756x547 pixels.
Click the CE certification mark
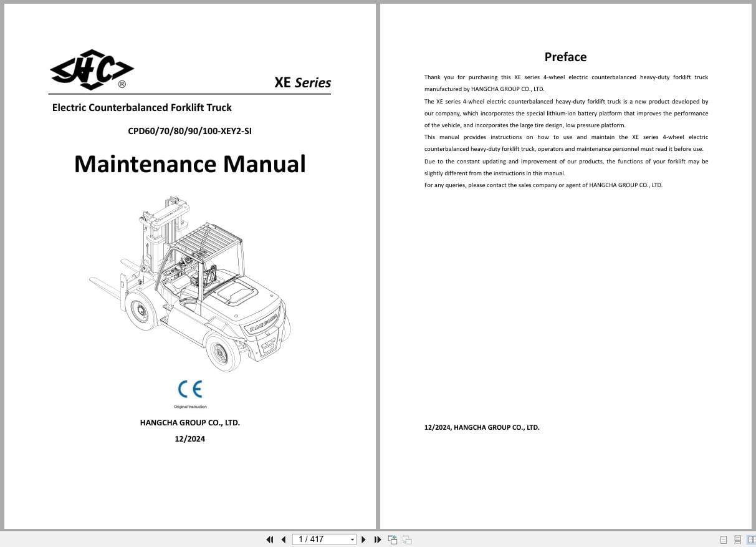[189, 390]
